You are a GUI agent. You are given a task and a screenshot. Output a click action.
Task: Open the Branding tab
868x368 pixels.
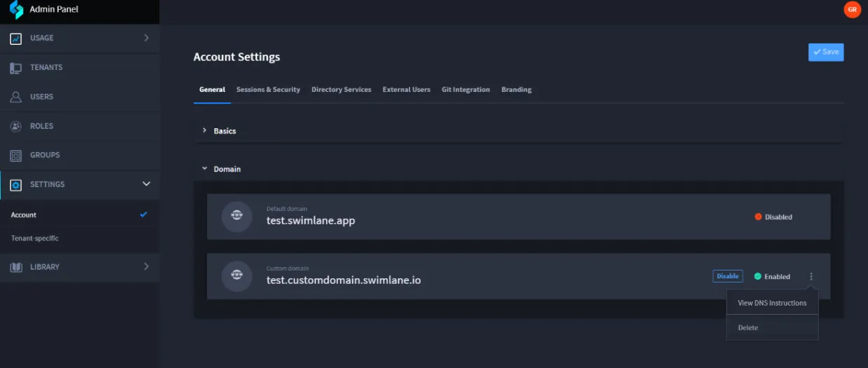pos(517,90)
